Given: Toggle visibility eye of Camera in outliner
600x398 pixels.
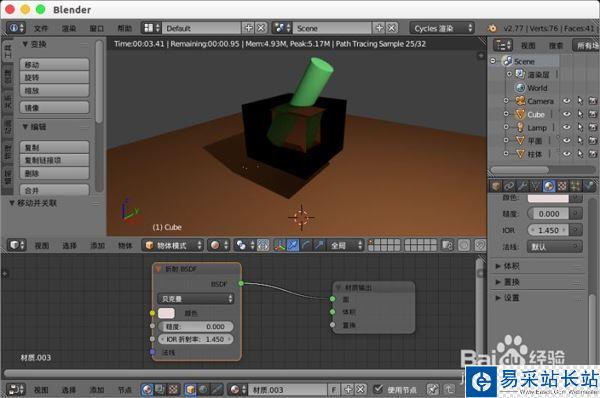Looking at the screenshot, I should (x=567, y=101).
